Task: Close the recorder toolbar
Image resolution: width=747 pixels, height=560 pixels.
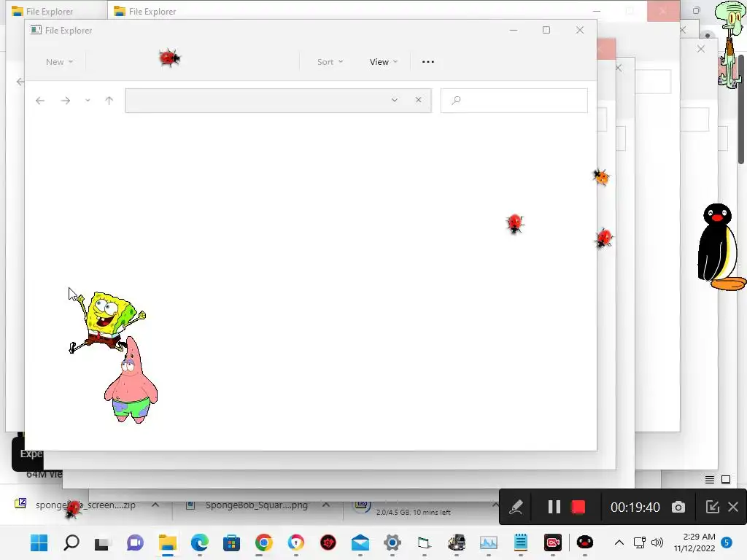Action: [x=733, y=507]
